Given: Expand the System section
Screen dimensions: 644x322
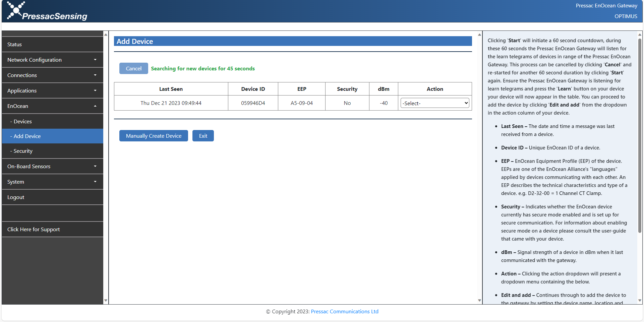Looking at the screenshot, I should coord(52,182).
